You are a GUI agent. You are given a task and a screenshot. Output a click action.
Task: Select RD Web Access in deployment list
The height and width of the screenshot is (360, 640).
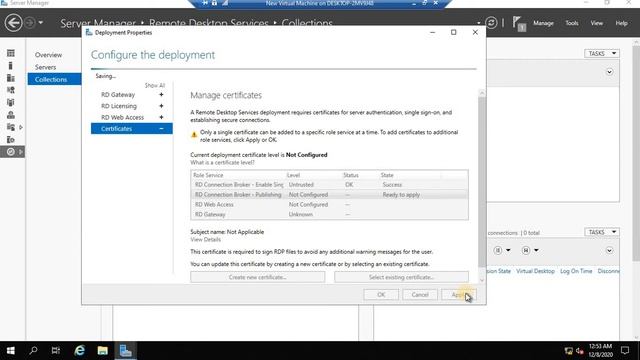pyautogui.click(x=122, y=117)
